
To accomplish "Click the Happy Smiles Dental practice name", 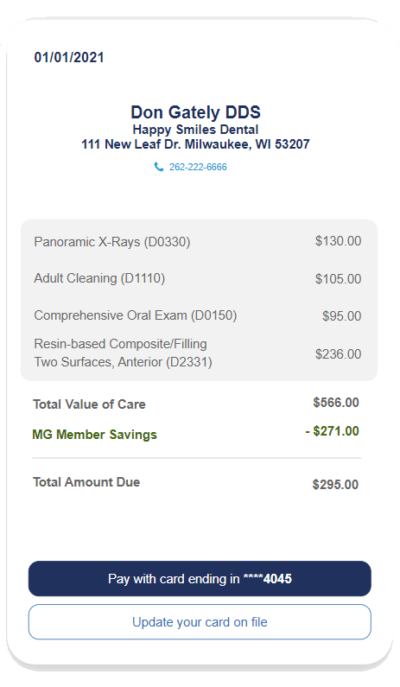I will (x=195, y=130).
